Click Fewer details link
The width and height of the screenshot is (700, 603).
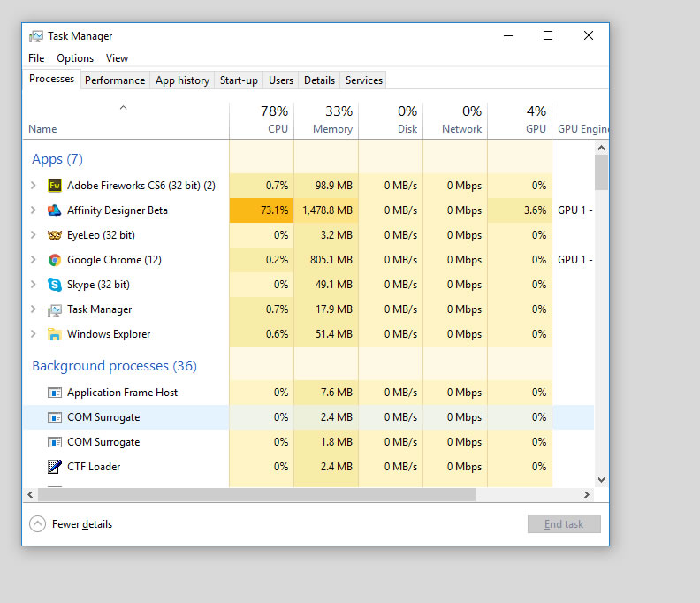tap(82, 524)
